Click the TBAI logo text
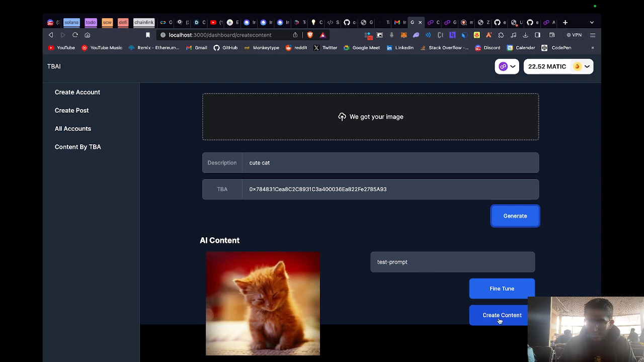644x362 pixels. click(x=54, y=66)
